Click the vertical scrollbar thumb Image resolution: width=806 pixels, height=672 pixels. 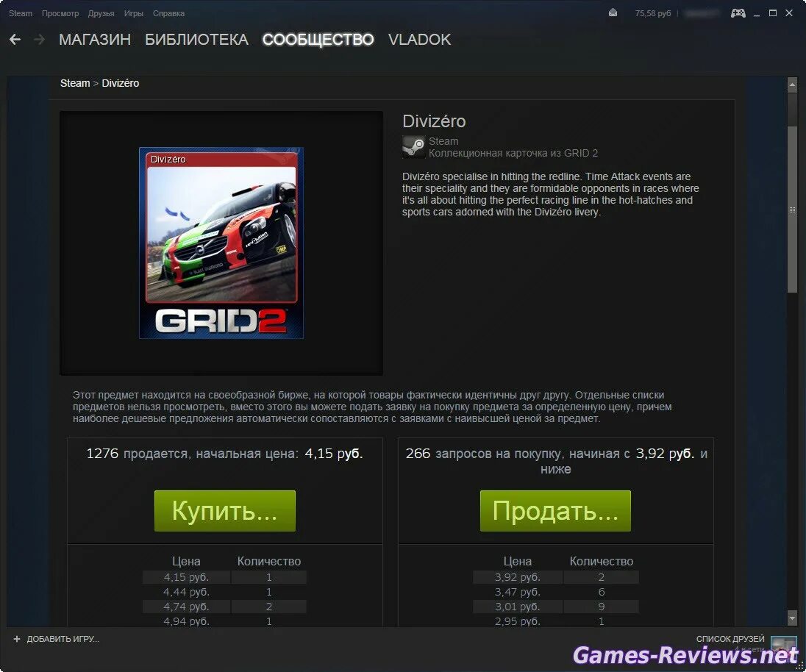click(x=792, y=209)
